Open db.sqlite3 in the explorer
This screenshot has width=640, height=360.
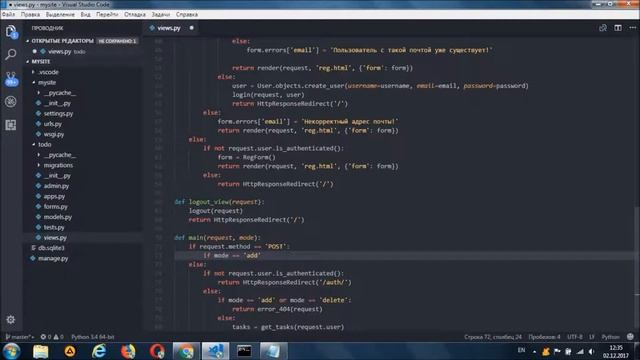tap(51, 248)
